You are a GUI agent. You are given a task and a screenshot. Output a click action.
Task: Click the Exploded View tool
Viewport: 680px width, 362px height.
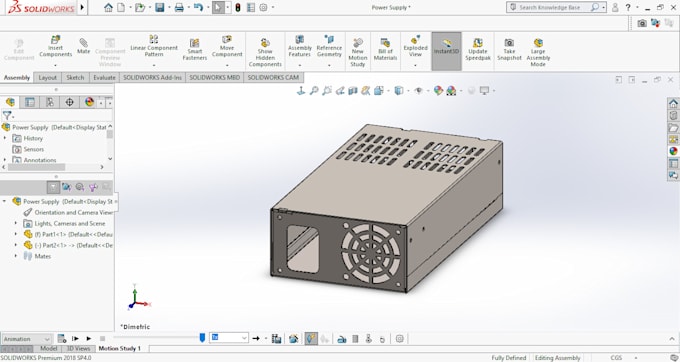click(415, 46)
